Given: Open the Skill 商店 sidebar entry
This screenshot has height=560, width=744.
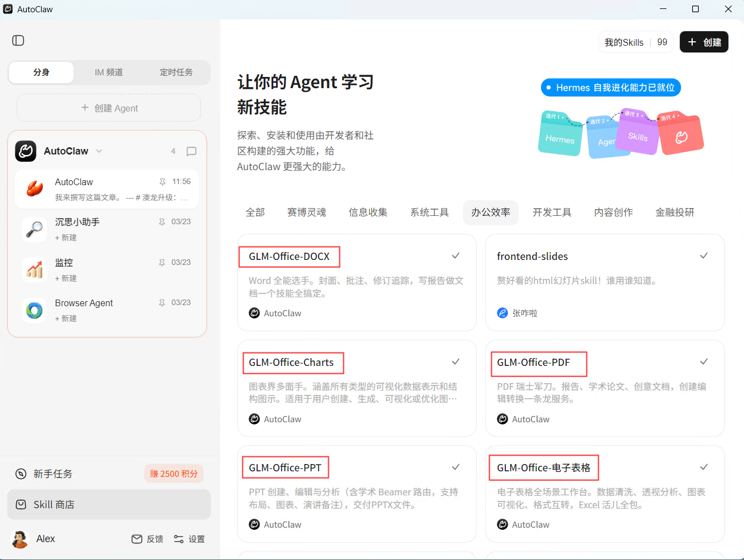Looking at the screenshot, I should click(x=109, y=504).
